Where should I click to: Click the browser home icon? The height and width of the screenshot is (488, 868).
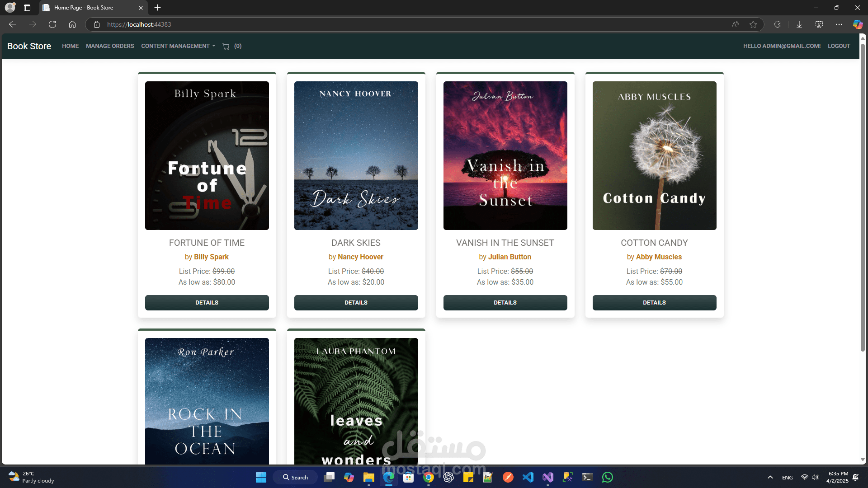[x=72, y=24]
